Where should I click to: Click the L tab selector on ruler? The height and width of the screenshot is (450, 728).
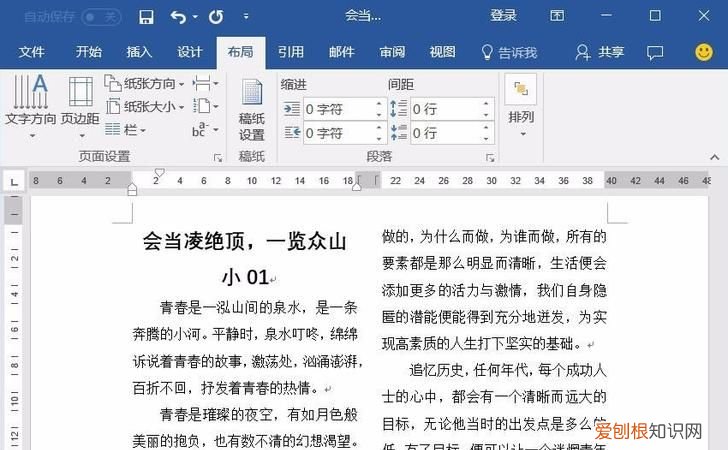coord(14,182)
